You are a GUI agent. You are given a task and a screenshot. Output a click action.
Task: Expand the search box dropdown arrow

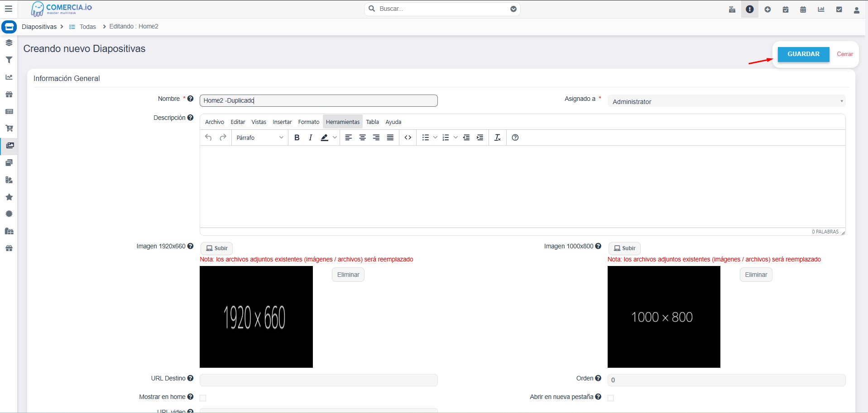tap(513, 9)
